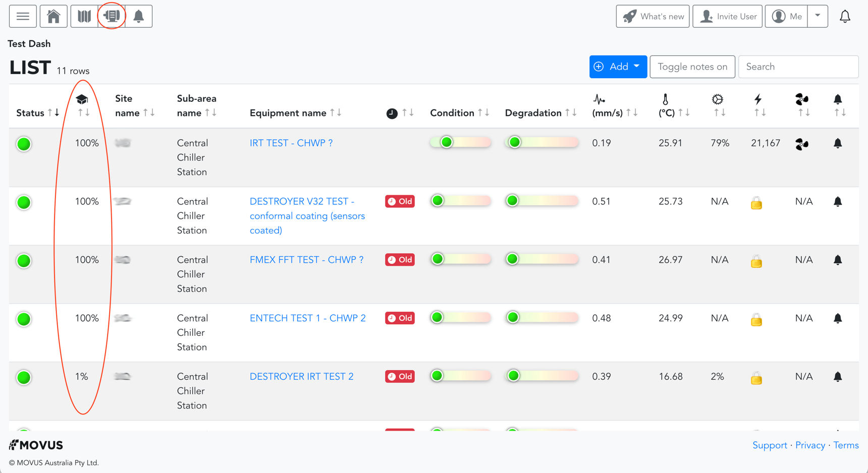Click the fan icon in IRT TEST row
This screenshot has height=473, width=868.
(801, 144)
